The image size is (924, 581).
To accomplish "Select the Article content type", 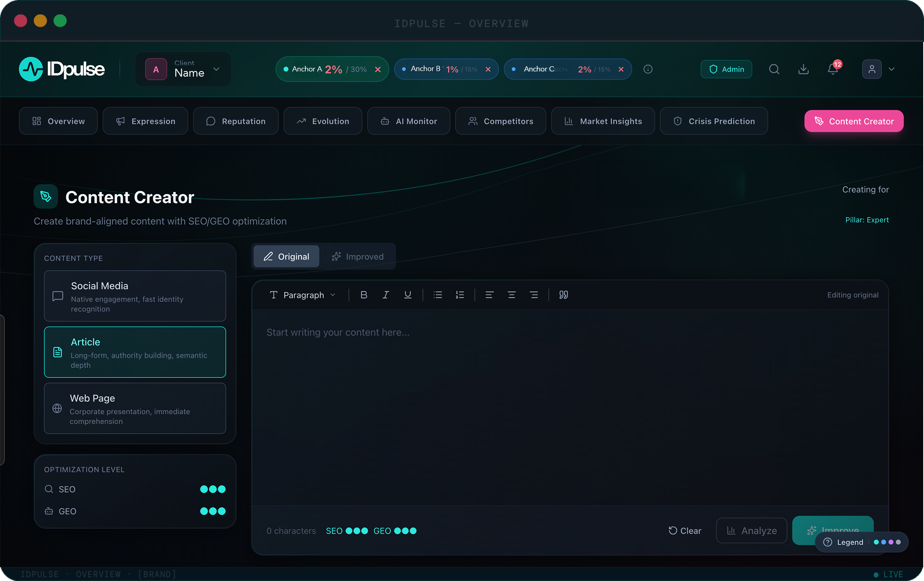I will pyautogui.click(x=135, y=352).
